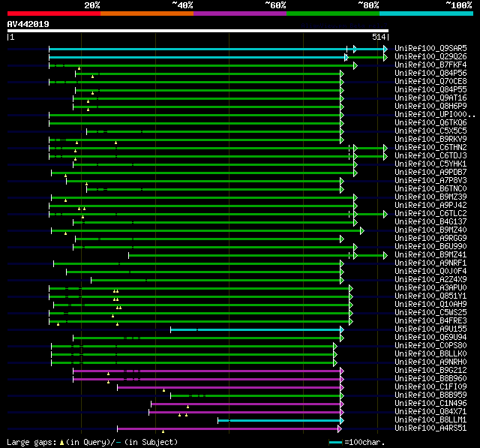Select the UniRef100_A9PDB7 label
Image resolution: width=480 pixels, height=448 pixels.
click(430, 173)
